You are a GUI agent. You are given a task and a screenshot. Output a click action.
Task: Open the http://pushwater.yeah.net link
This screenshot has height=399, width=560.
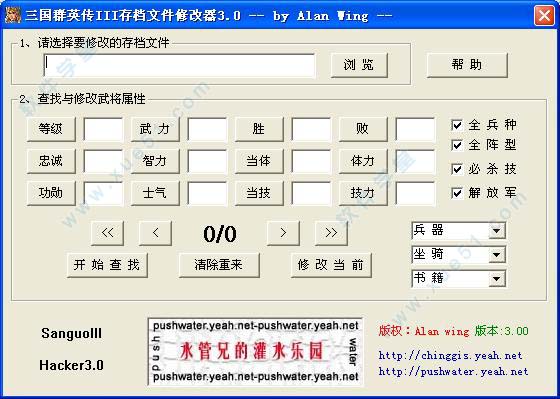pos(453,371)
